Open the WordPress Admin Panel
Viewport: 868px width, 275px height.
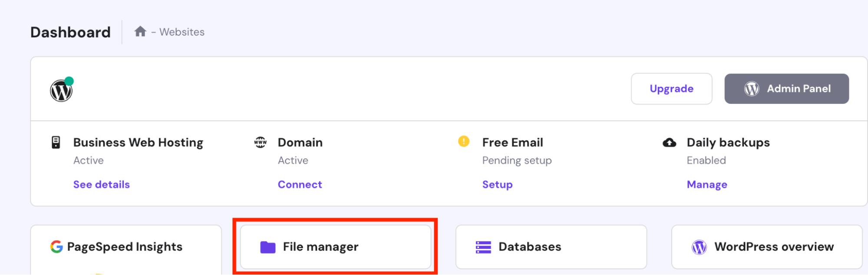click(x=786, y=89)
